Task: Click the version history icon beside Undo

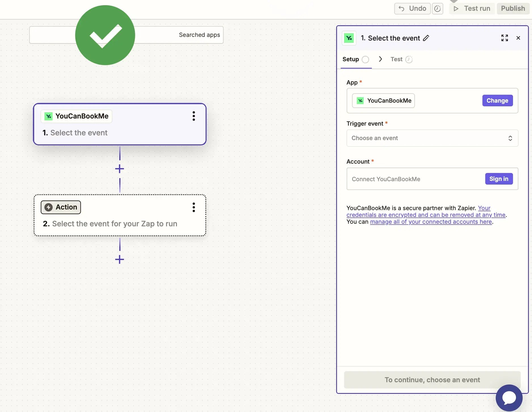Action: (437, 9)
